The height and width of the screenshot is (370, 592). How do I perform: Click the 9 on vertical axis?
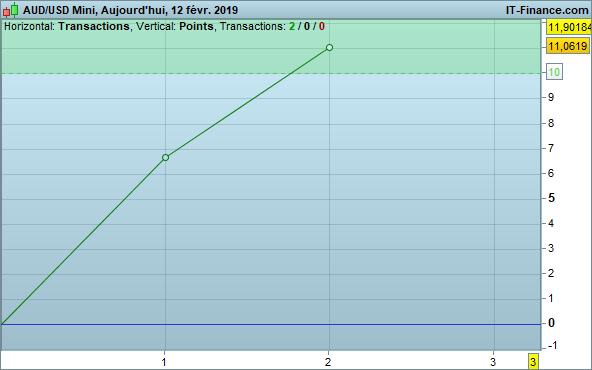(551, 97)
